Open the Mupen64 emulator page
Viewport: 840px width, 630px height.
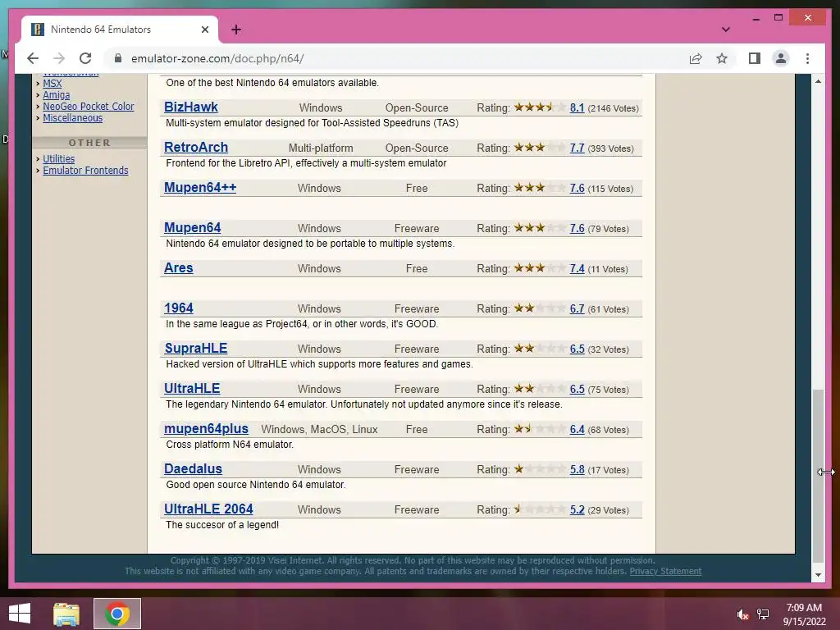coord(192,228)
